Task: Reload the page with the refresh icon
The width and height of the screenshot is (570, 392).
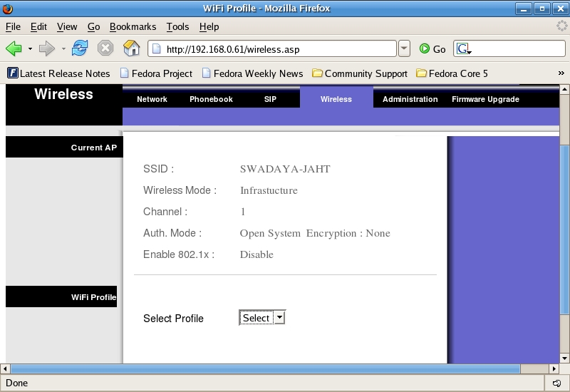Action: click(x=80, y=48)
